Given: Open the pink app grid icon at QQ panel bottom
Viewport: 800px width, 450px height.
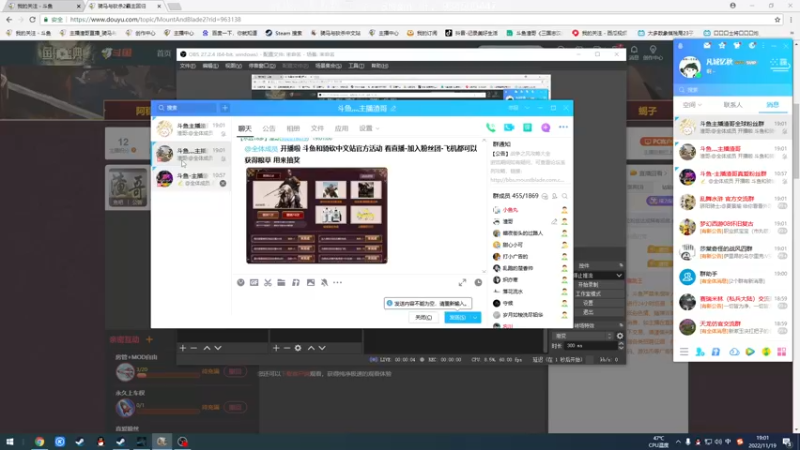Looking at the screenshot, I should click(x=782, y=352).
